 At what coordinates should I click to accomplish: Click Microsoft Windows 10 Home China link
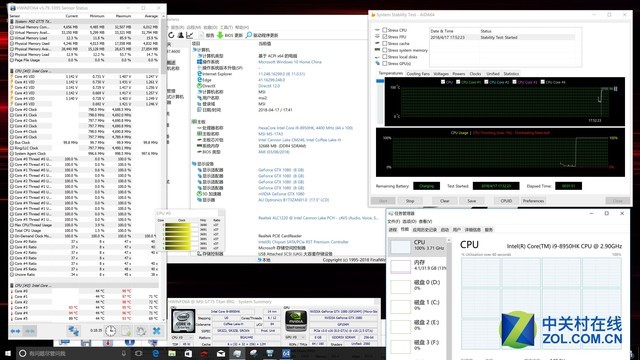pyautogui.click(x=290, y=62)
